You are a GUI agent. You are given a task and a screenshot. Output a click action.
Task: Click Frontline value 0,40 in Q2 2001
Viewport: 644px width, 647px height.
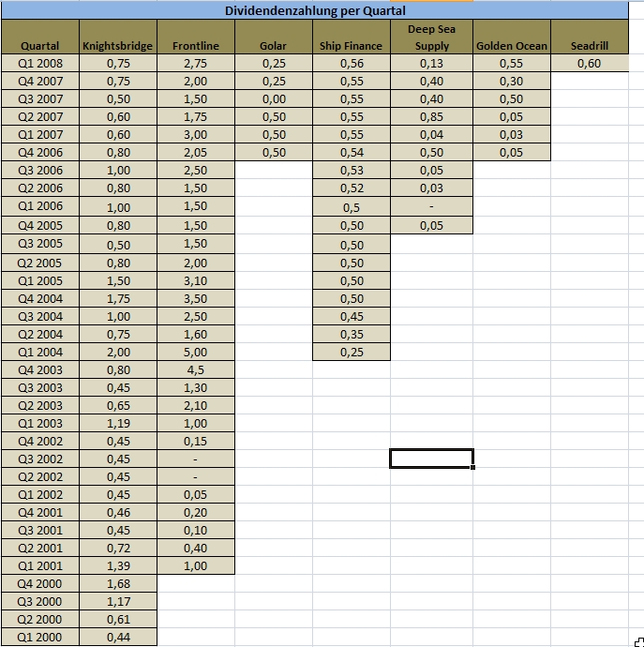(x=196, y=548)
